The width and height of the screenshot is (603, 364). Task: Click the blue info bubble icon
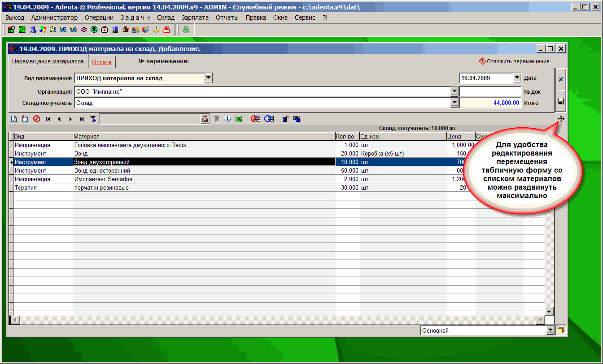[x=228, y=119]
